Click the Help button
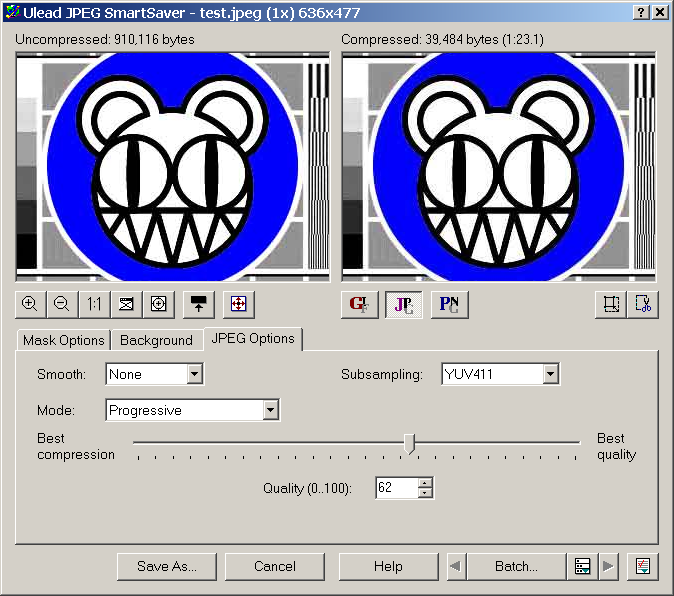This screenshot has width=674, height=596. 389,566
